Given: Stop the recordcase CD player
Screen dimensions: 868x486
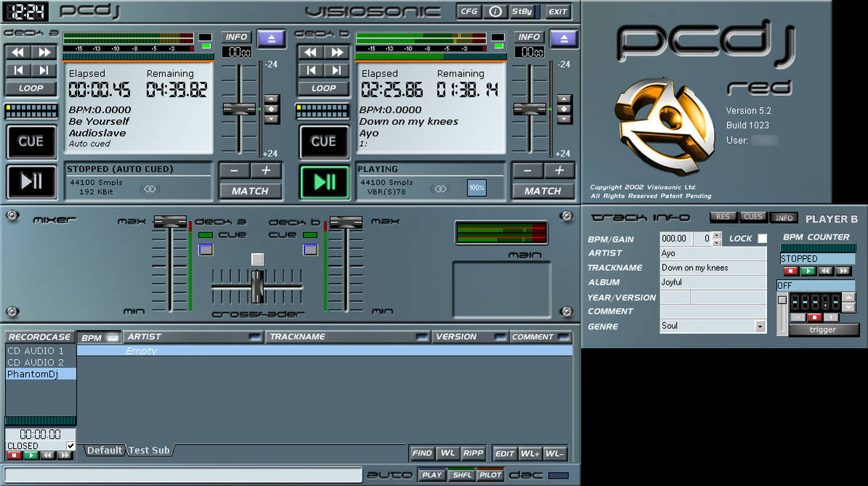Looking at the screenshot, I should (15, 455).
